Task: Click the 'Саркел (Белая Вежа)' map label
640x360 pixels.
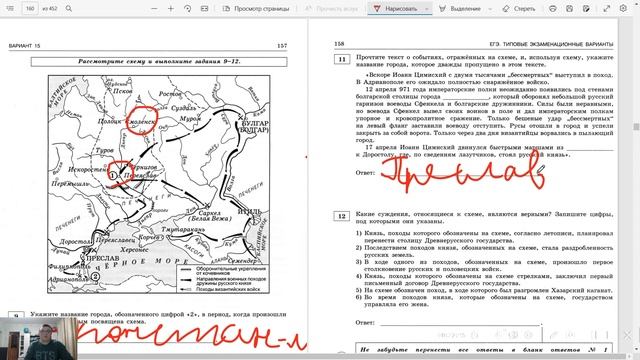Action: 209,216
